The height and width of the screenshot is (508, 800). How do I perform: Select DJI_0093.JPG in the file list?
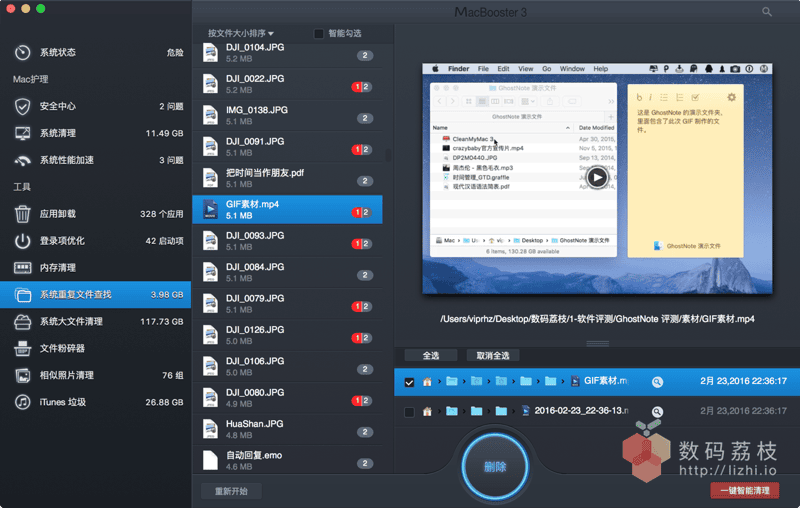pos(287,241)
